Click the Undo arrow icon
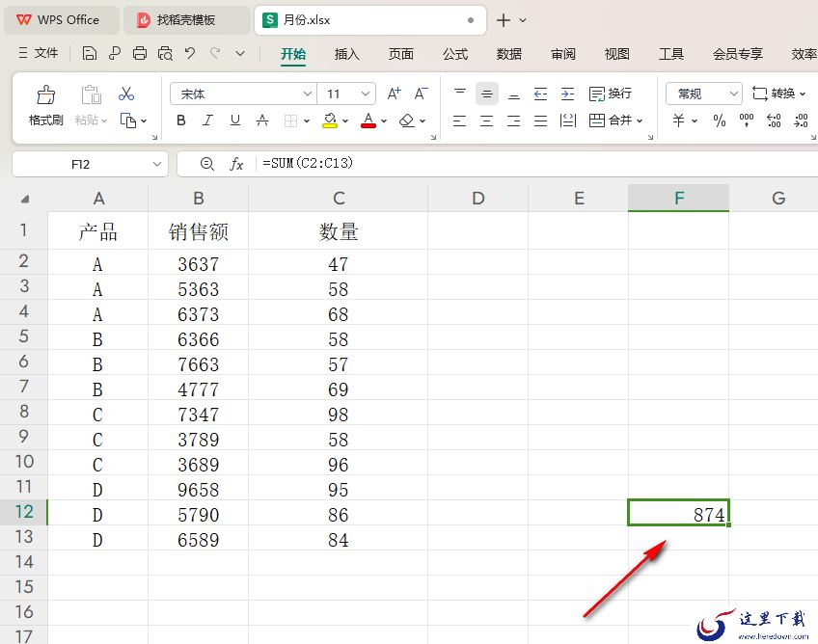 (x=190, y=53)
